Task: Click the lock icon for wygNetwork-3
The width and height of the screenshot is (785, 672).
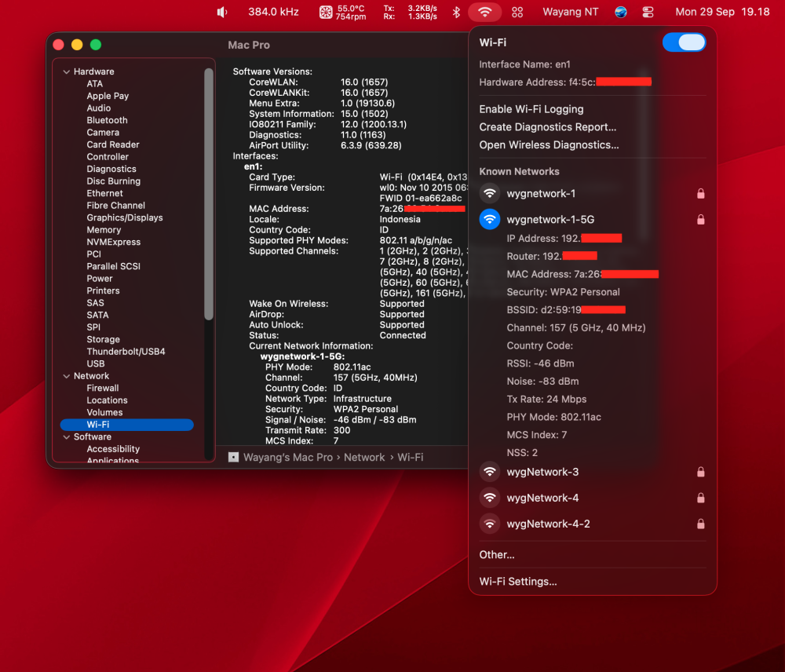Action: (701, 472)
